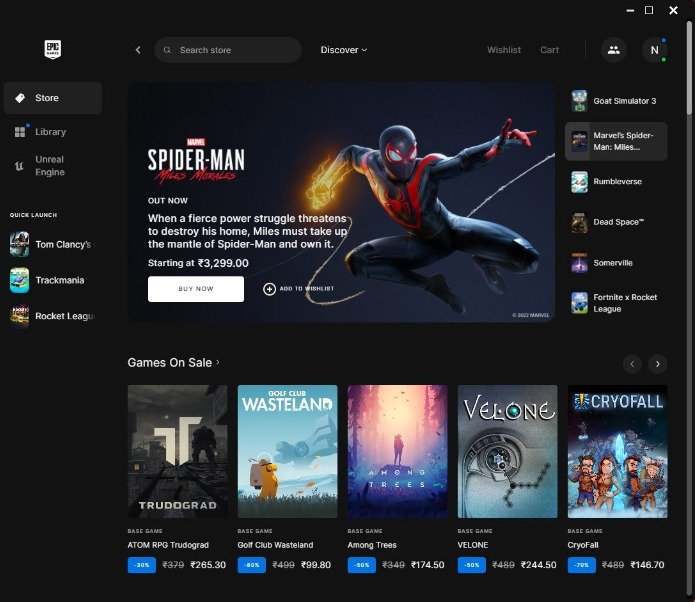
Task: Select Goat Simulator 3 title text
Action: (x=625, y=101)
